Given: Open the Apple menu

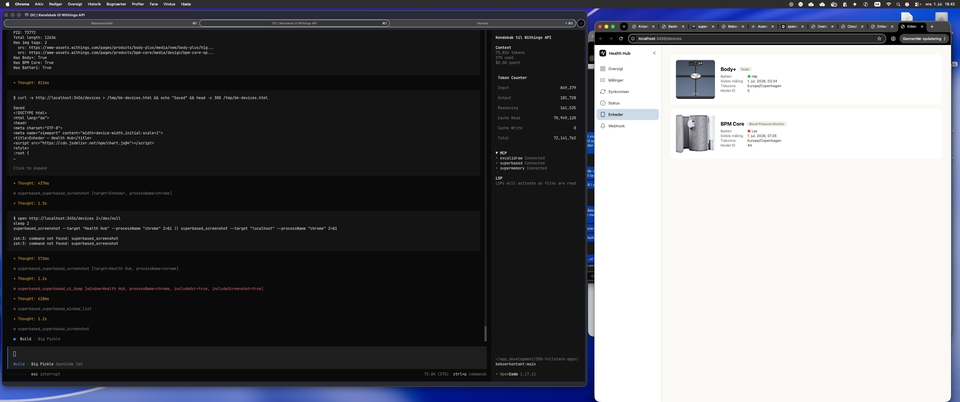Looking at the screenshot, I should click(x=8, y=4).
